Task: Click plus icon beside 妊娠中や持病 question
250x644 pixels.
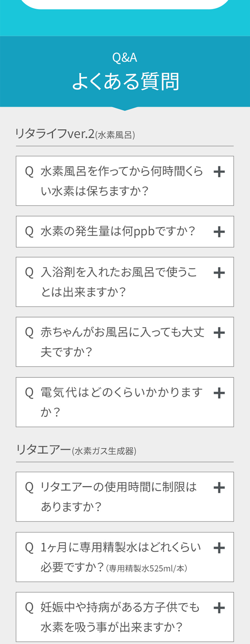Action: point(219,608)
